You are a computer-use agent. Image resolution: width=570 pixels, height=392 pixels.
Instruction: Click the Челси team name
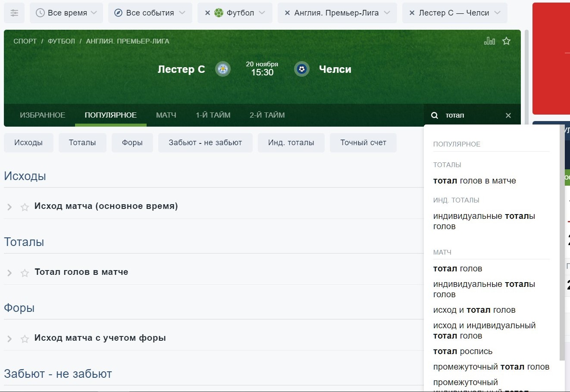(x=335, y=69)
